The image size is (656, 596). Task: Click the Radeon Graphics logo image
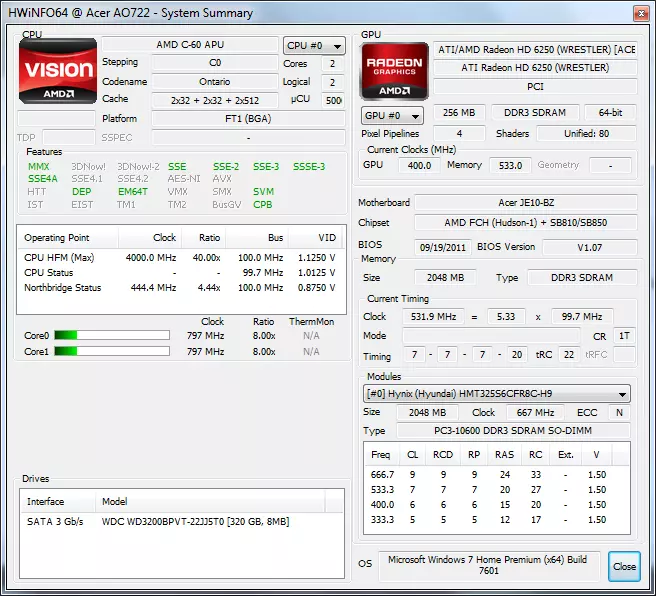394,72
